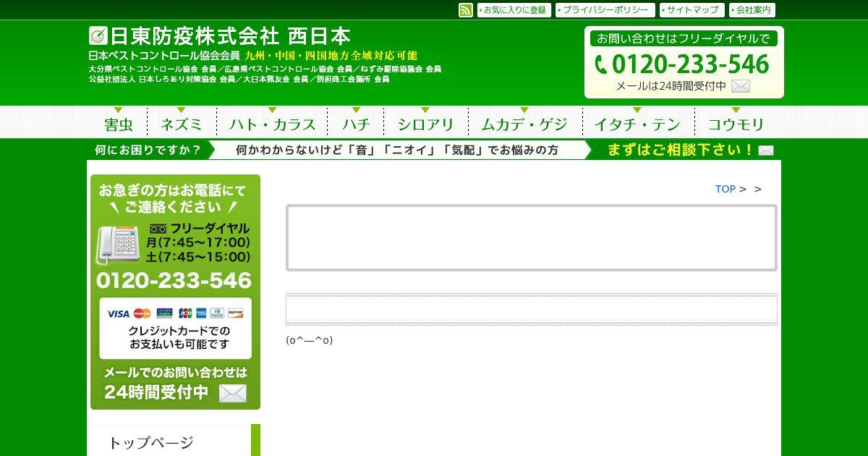Viewport: 868px width, 456px height.
Task: Open the RSS feed icon
Action: [466, 10]
